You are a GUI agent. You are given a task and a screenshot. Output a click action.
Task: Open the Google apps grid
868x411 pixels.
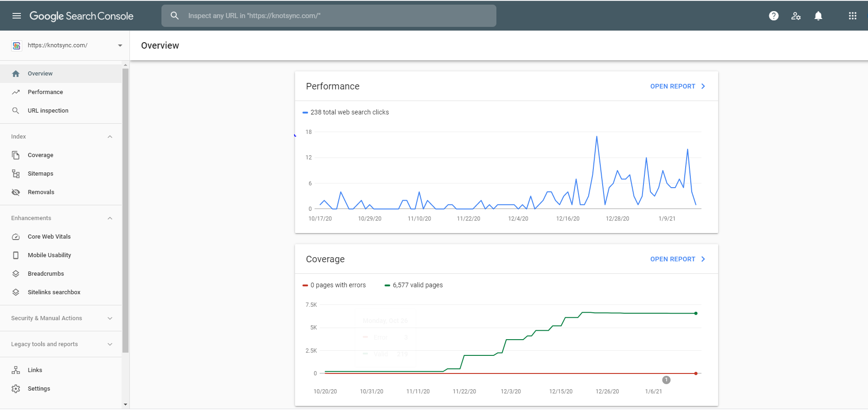tap(852, 16)
